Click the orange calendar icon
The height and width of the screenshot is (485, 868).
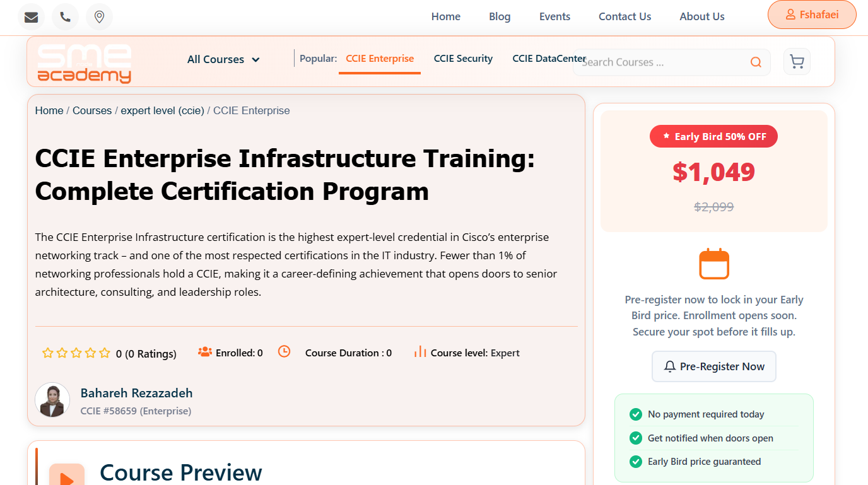[x=714, y=264]
